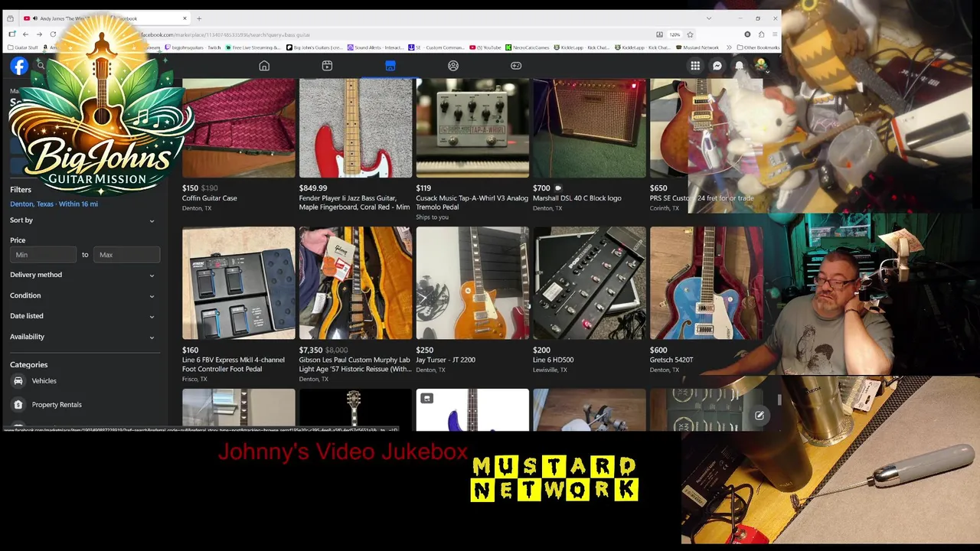
Task: Open the Jay Turser JT 2200 guitar photo
Action: [472, 283]
